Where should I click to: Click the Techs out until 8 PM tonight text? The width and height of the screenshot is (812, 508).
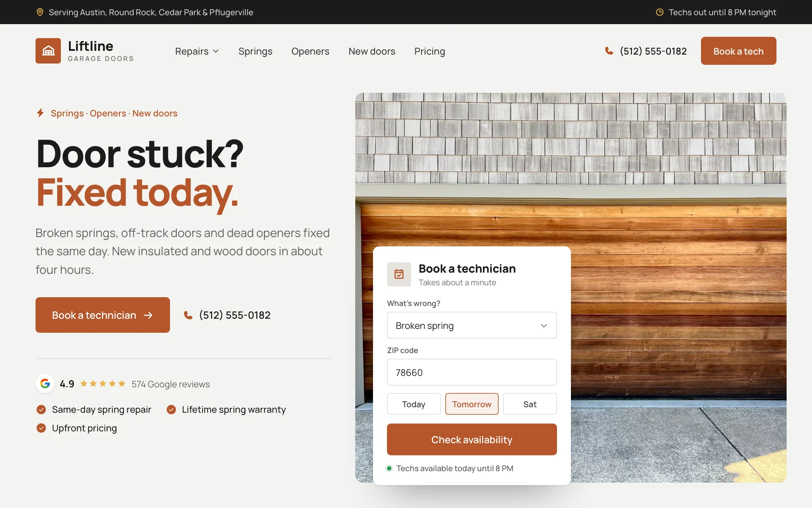point(722,12)
